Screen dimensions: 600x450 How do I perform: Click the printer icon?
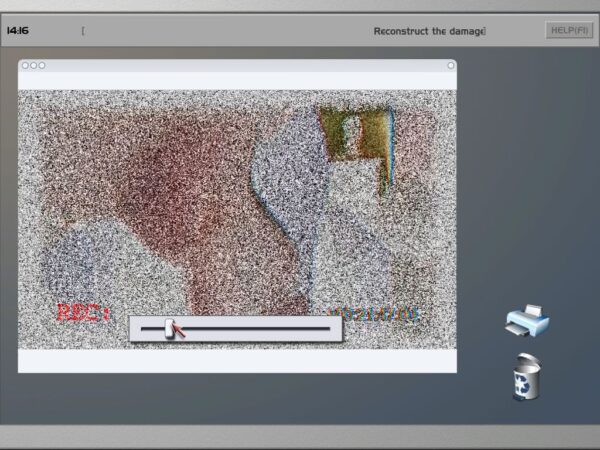pos(527,322)
